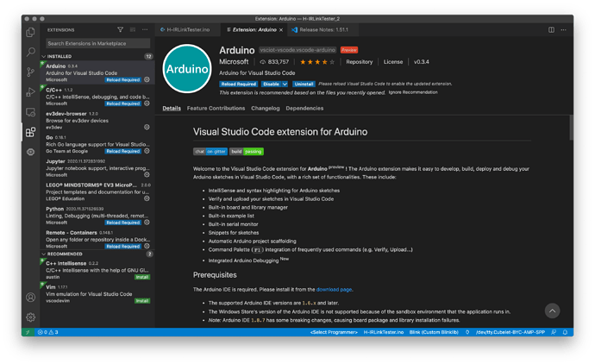
Task: Open the Remote Explorer view
Action: click(x=30, y=112)
